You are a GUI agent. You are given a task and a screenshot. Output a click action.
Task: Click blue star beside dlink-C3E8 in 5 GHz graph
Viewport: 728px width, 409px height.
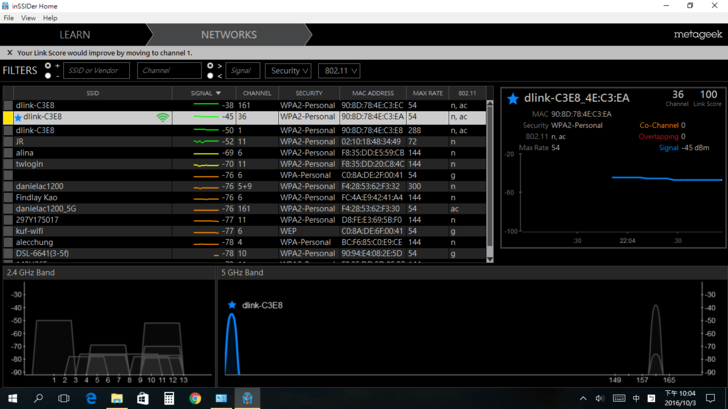(232, 305)
